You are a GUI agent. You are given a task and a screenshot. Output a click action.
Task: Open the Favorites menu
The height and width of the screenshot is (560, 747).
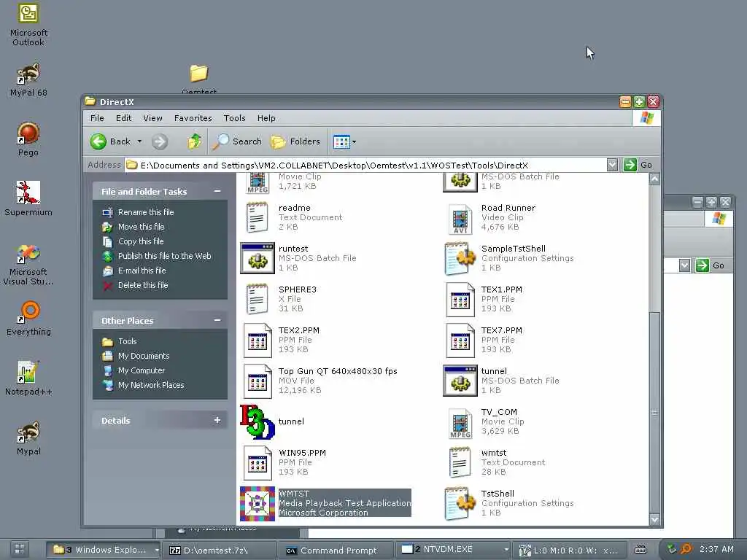(x=193, y=118)
